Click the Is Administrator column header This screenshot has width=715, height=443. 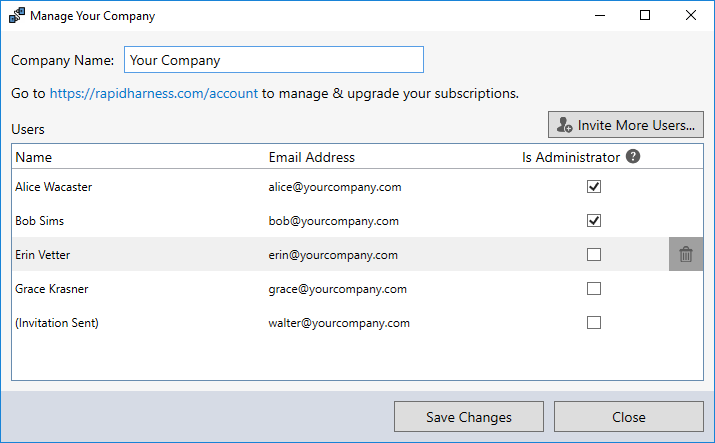570,157
